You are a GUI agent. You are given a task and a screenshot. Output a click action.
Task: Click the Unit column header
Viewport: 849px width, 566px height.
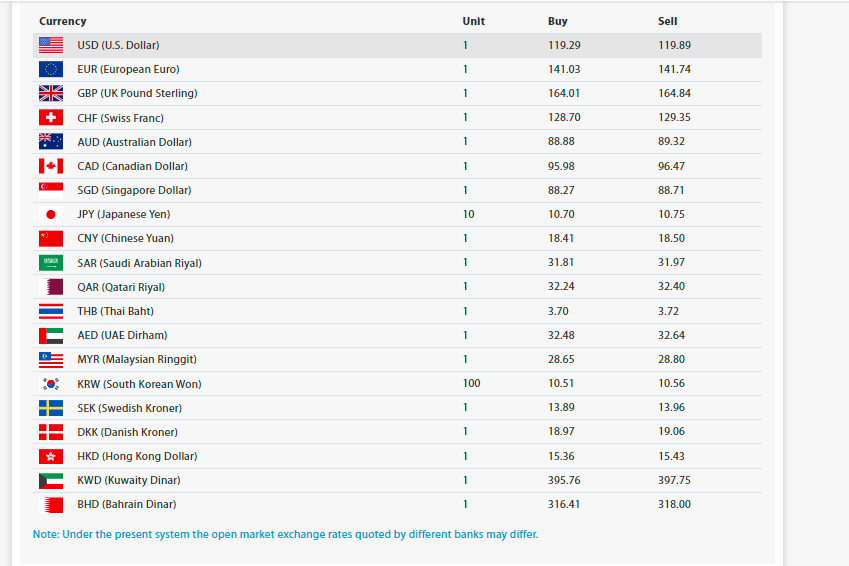[x=474, y=21]
